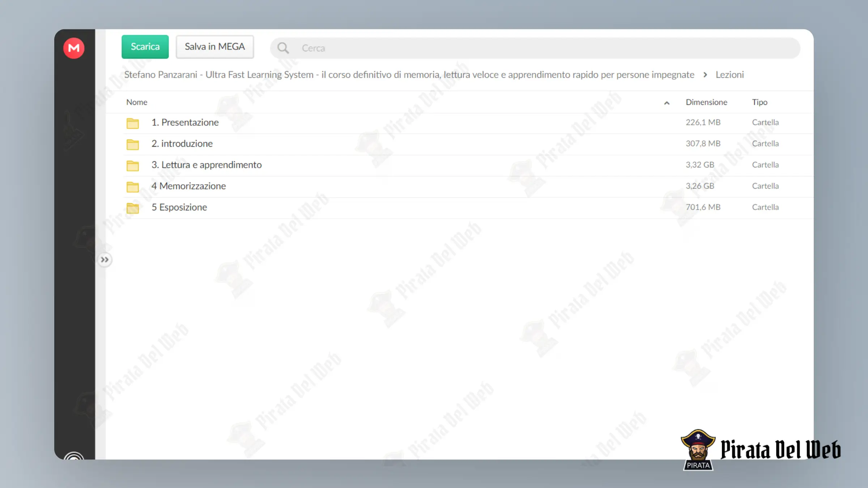This screenshot has height=488, width=868.
Task: Select '3. Lettura e apprendimento' folder name
Action: pos(207,165)
